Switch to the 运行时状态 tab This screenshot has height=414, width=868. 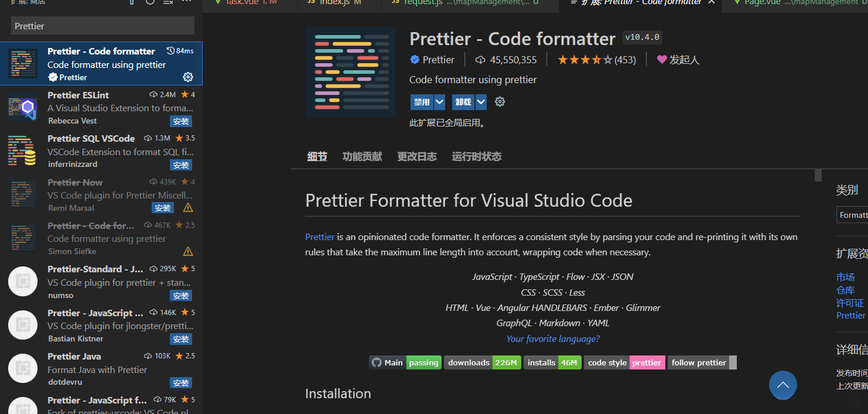[476, 156]
